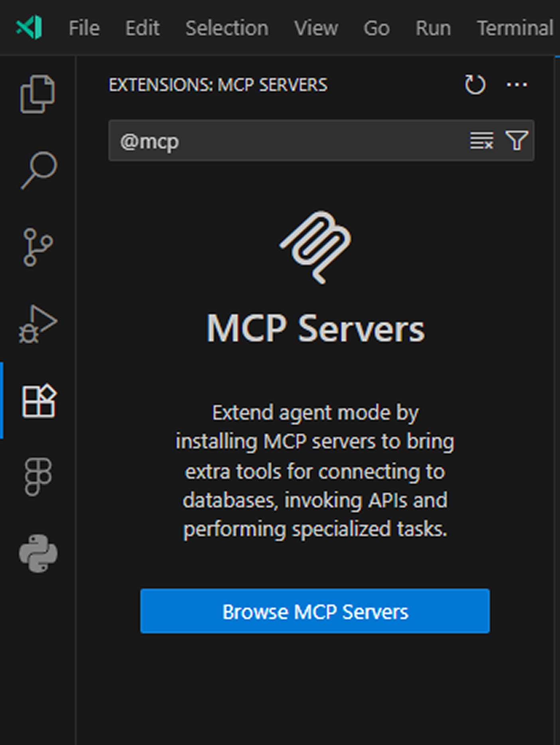Open the Terminal menu

(x=515, y=28)
